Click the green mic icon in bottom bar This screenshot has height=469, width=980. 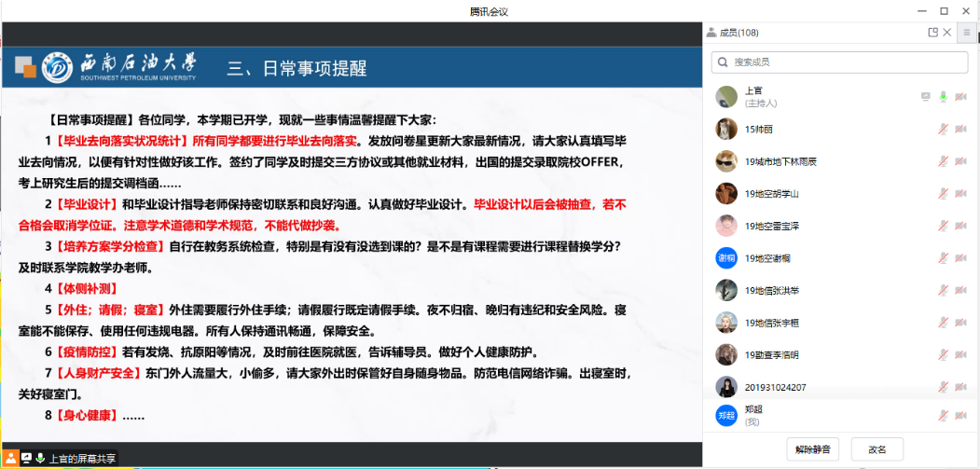tap(40, 459)
